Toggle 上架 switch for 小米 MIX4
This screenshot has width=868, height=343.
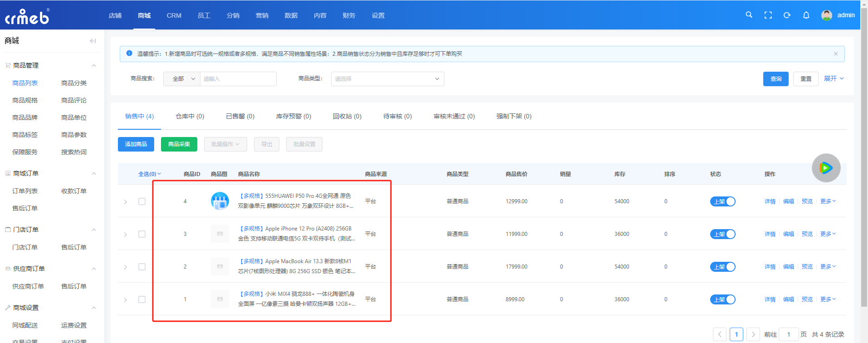pos(723,299)
